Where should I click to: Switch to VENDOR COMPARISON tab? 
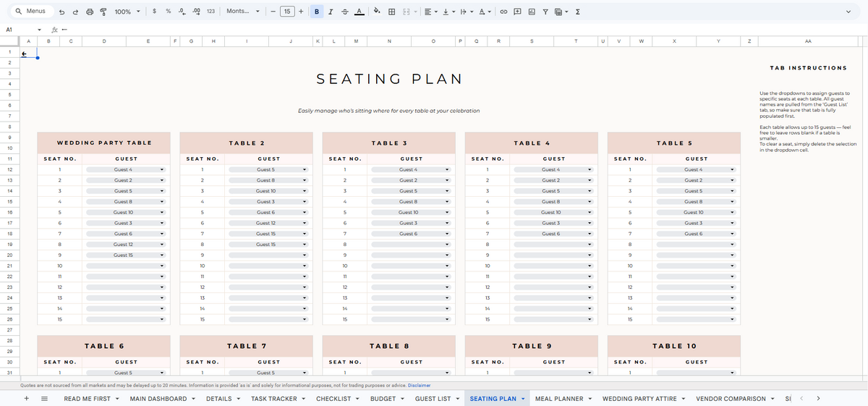[731, 399]
